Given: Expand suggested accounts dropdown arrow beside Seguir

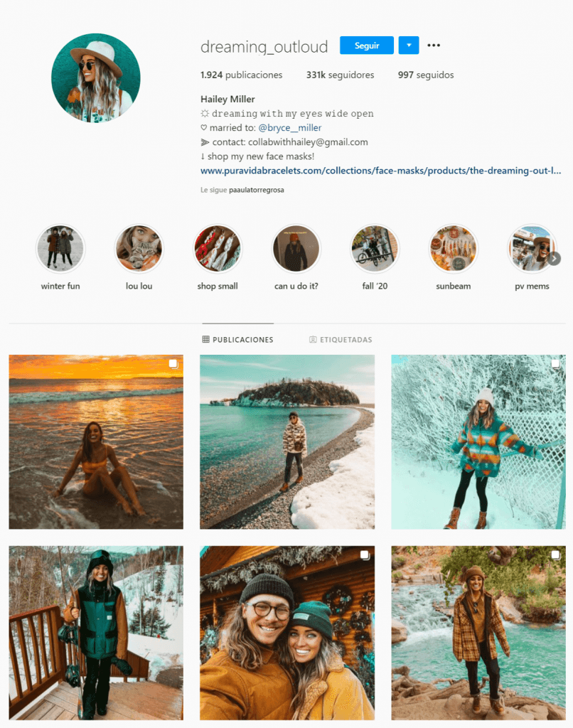Looking at the screenshot, I should click(x=409, y=45).
